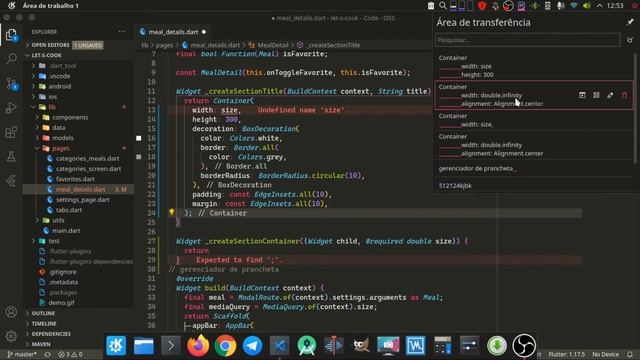The height and width of the screenshot is (360, 640).
Task: Open main.dart in explorer
Action: (x=66, y=231)
